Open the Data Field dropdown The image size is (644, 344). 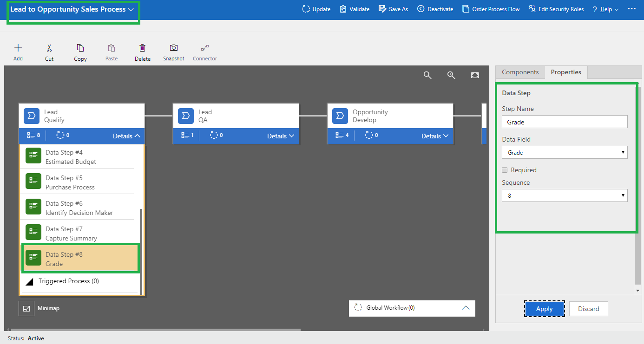565,152
